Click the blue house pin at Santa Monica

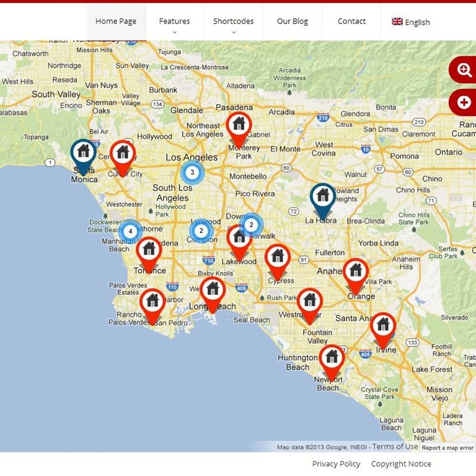pyautogui.click(x=84, y=157)
